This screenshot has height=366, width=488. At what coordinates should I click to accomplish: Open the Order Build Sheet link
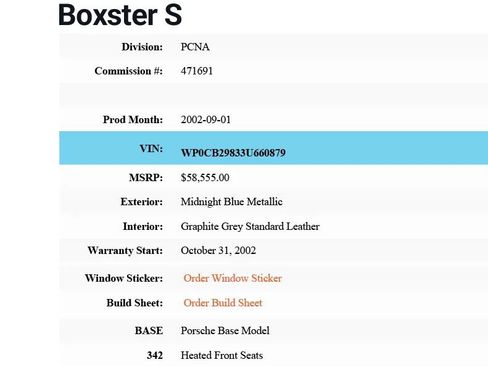pos(223,303)
